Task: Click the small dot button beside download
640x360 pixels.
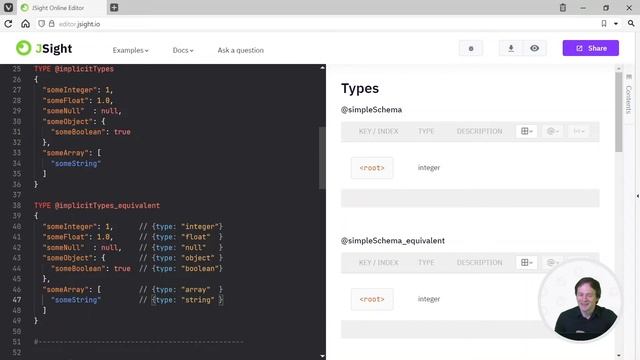Action: (x=471, y=49)
